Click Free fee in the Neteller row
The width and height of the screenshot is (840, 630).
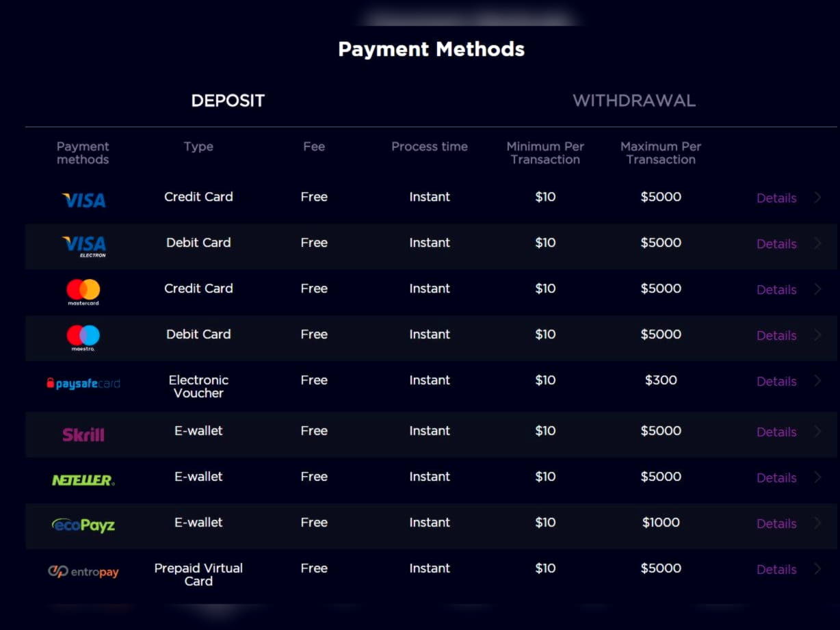tap(314, 477)
